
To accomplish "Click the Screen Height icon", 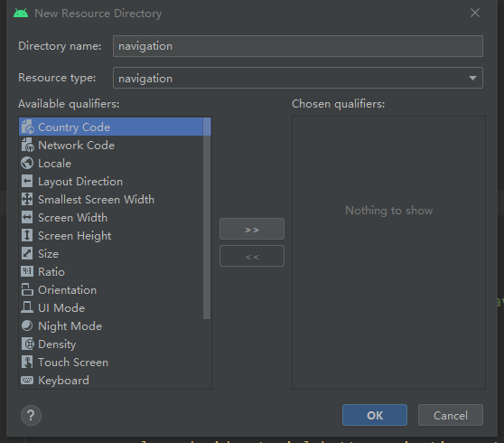I will (x=27, y=235).
